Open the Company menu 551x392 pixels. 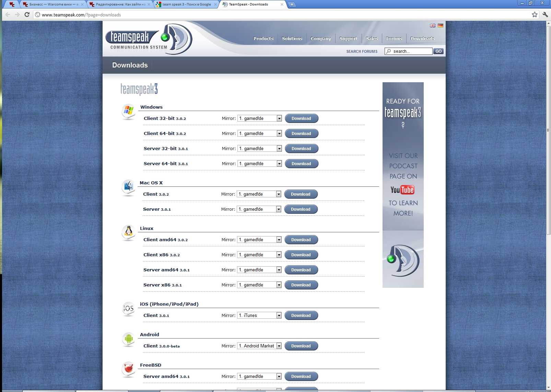click(321, 38)
